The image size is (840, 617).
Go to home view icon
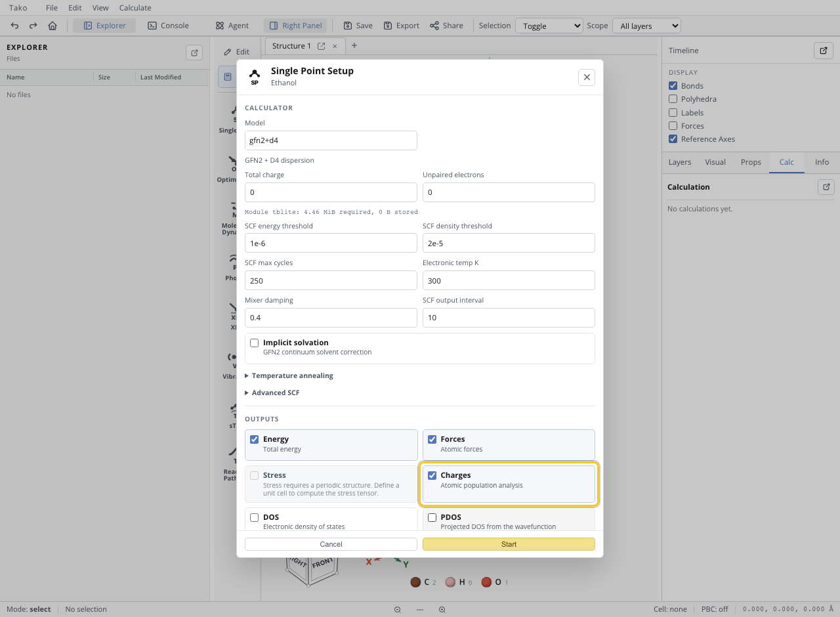(52, 26)
